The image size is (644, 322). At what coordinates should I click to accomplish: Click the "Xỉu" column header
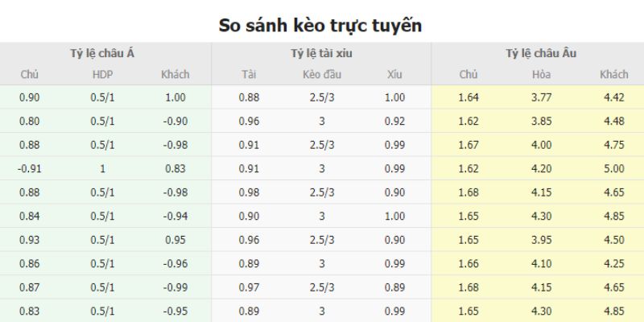(x=394, y=75)
